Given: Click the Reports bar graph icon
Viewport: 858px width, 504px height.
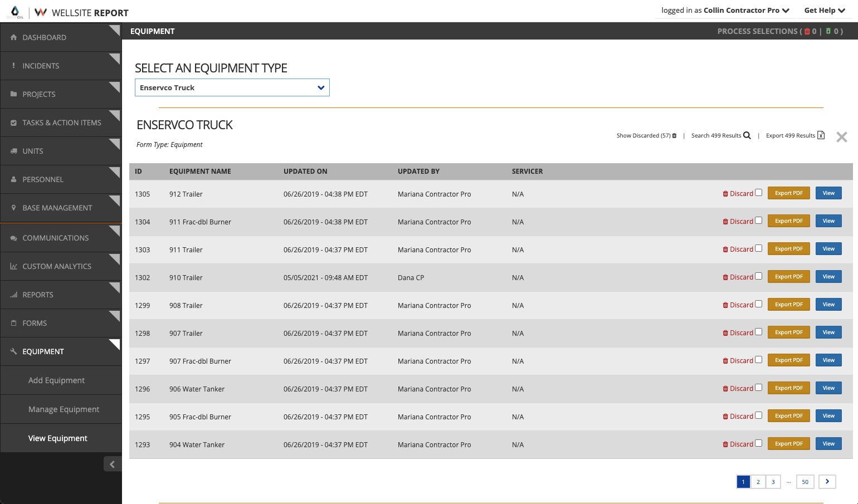Looking at the screenshot, I should pos(13,295).
